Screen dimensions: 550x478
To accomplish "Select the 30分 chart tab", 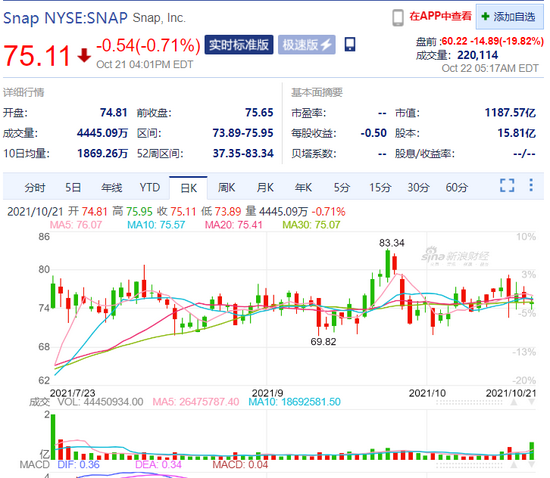I will pos(418,188).
